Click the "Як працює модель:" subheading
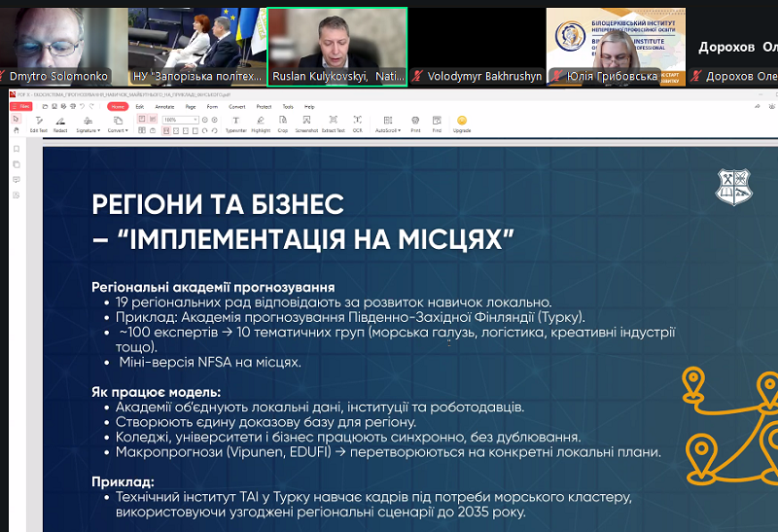Viewport: 778px width, 532px height. (x=157, y=392)
